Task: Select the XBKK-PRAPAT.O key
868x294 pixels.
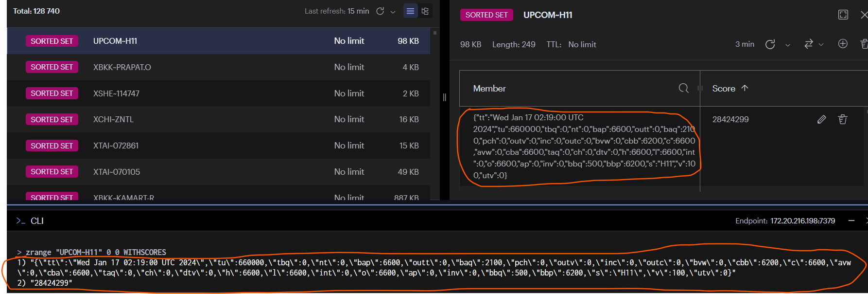Action: coord(122,67)
